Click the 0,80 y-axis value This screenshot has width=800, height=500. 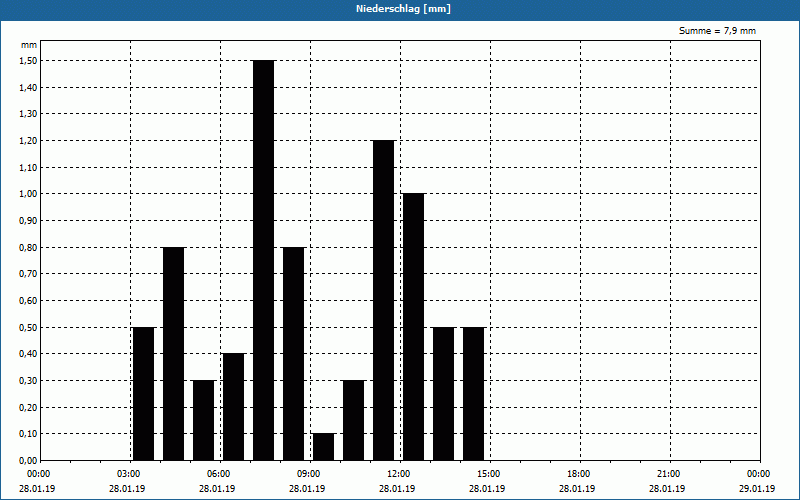tap(28, 247)
